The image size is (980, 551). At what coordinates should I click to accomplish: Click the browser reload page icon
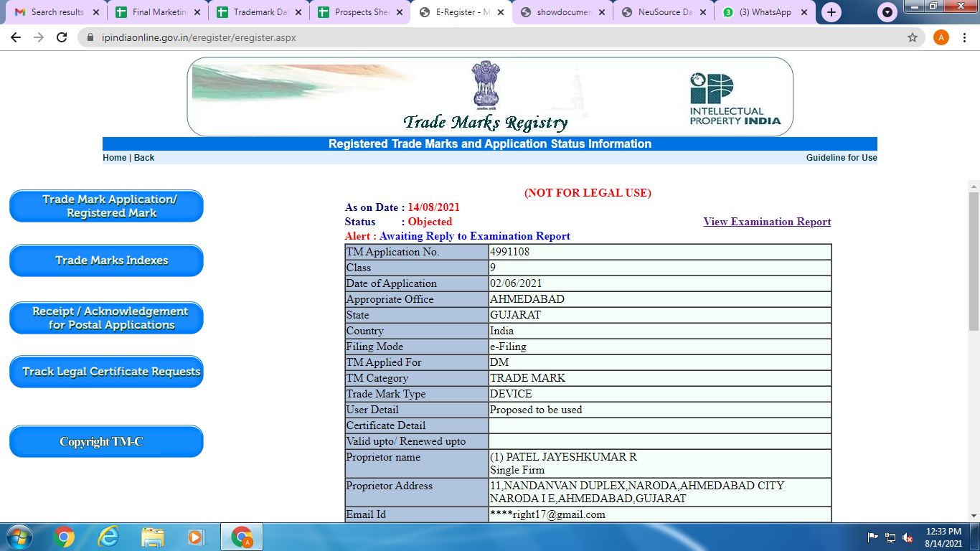(62, 37)
